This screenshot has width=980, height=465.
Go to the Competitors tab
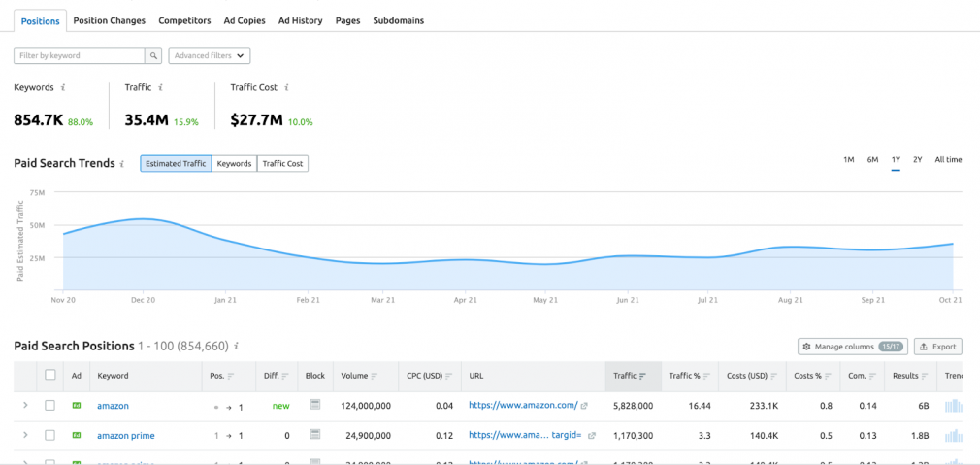click(184, 20)
